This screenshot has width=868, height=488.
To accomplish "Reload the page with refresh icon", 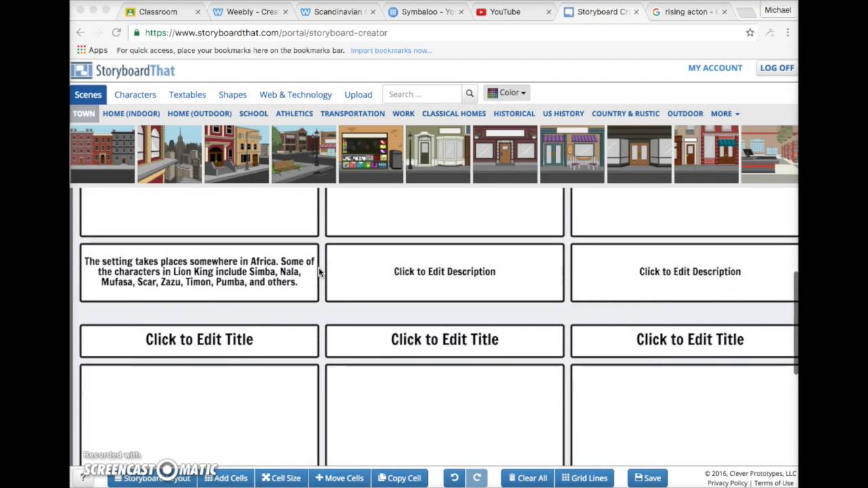I will (x=117, y=33).
